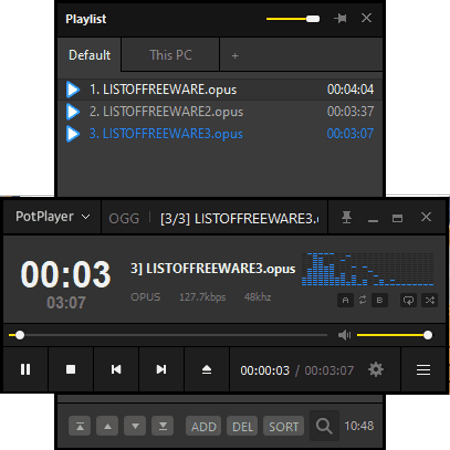Open settings via the gear icon
Viewport: 450px width, 450px height.
pos(376,370)
